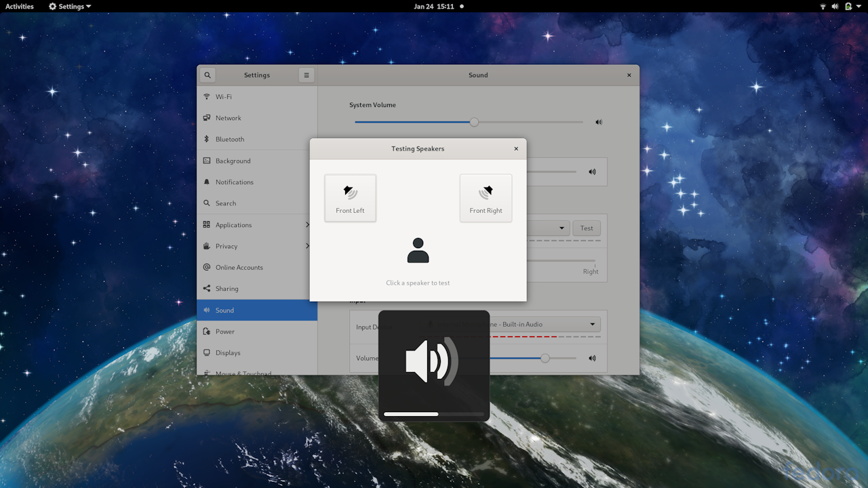Click the input Volume slider handle
The width and height of the screenshot is (868, 488).
pos(545,358)
